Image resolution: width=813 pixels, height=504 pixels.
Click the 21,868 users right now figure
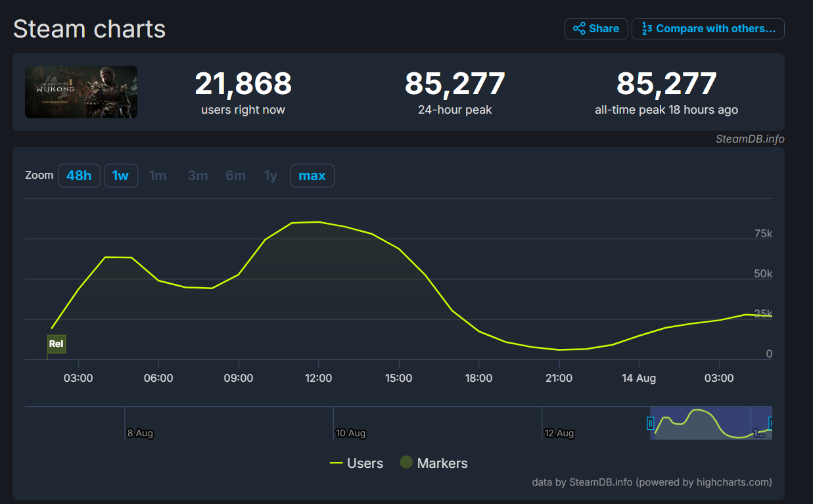pos(243,84)
